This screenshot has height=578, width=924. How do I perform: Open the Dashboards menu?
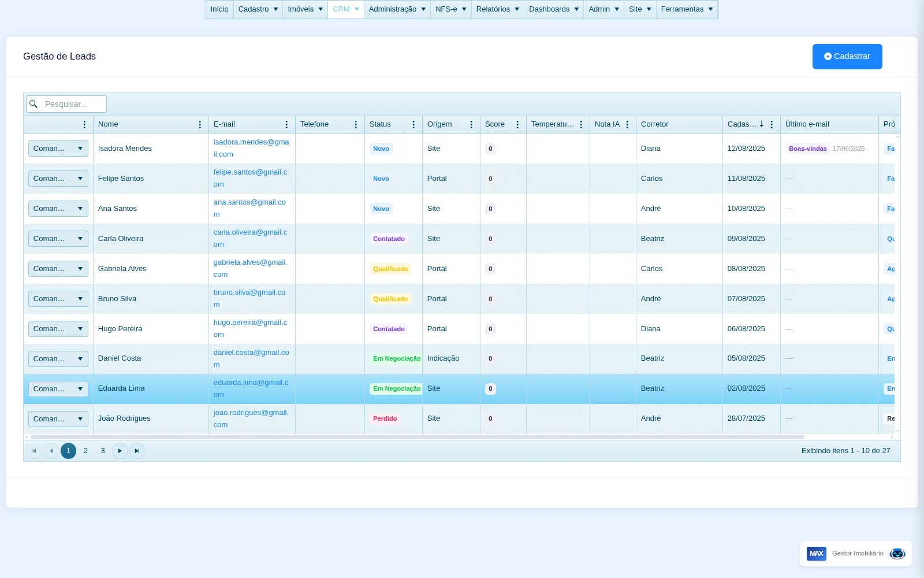click(x=554, y=9)
